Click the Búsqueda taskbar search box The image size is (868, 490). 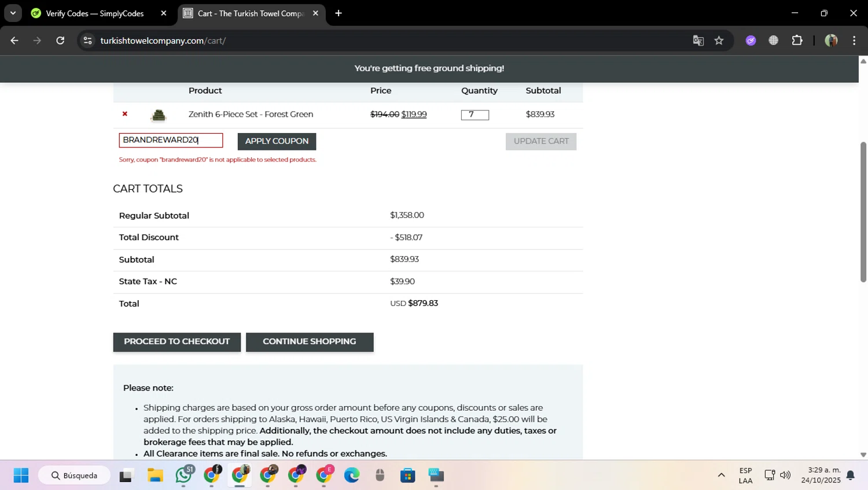point(75,476)
